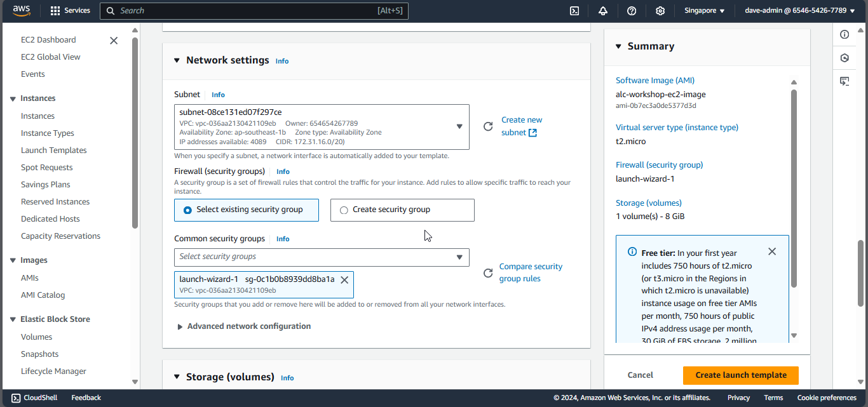Close the EC2 left navigation panel
Screen dimensions: 868x407
pyautogui.click(x=114, y=41)
